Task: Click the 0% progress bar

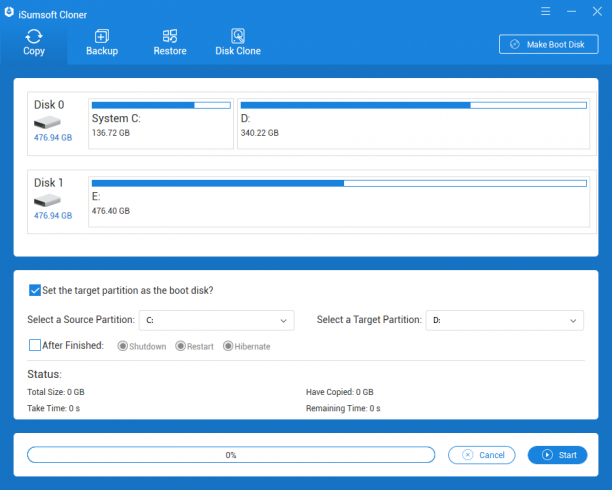Action: (231, 455)
